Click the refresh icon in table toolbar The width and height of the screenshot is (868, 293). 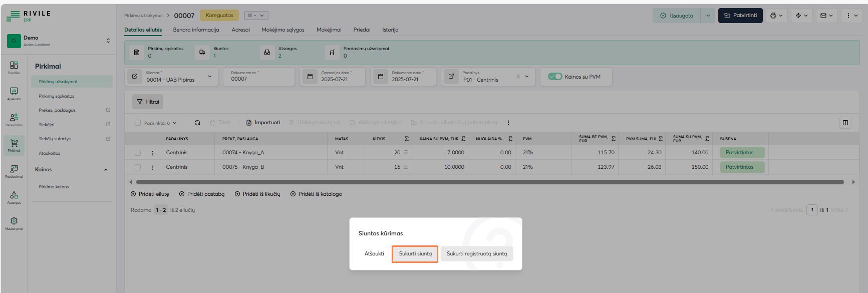click(x=197, y=123)
